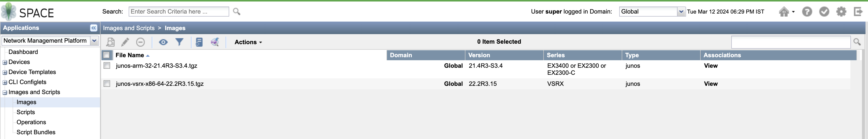Click the checkmark jobs icon in header
The image size is (868, 139).
[824, 12]
